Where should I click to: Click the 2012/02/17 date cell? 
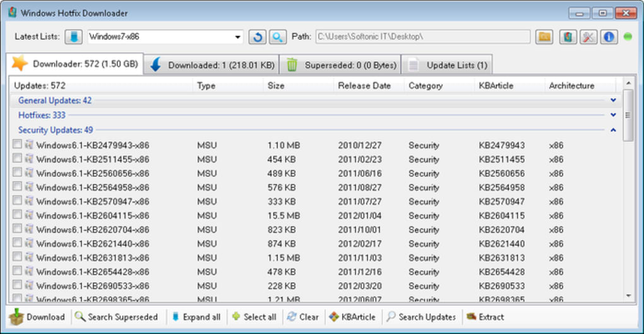pyautogui.click(x=360, y=244)
